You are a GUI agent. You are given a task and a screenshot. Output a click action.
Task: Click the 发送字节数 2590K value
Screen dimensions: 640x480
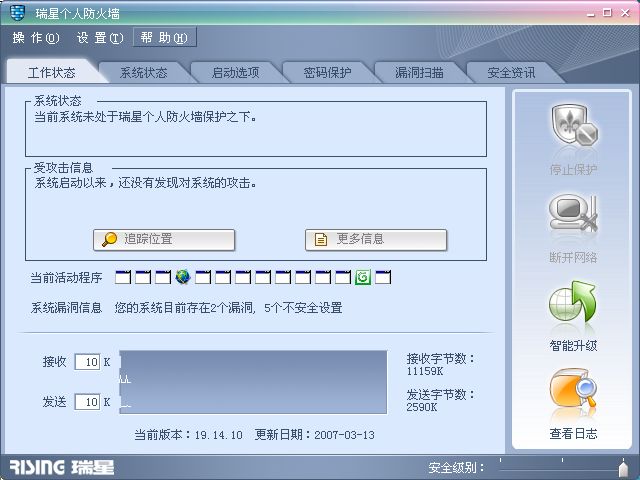(422, 407)
